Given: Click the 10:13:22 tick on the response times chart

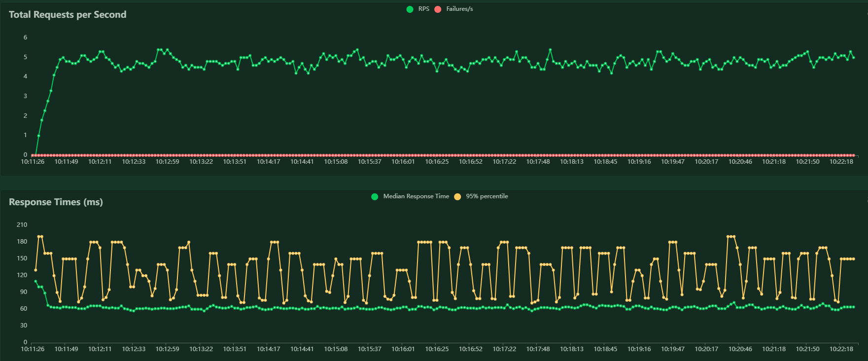Looking at the screenshot, I should (x=201, y=349).
